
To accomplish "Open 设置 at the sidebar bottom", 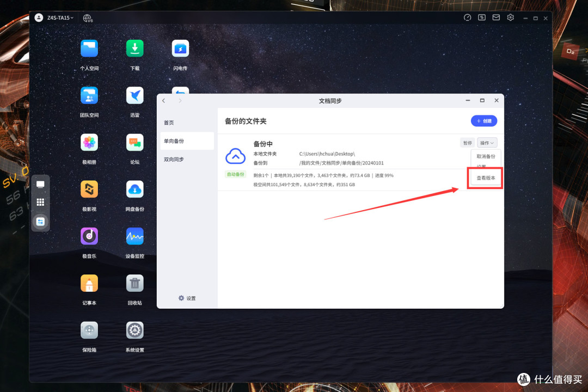I will click(x=187, y=298).
